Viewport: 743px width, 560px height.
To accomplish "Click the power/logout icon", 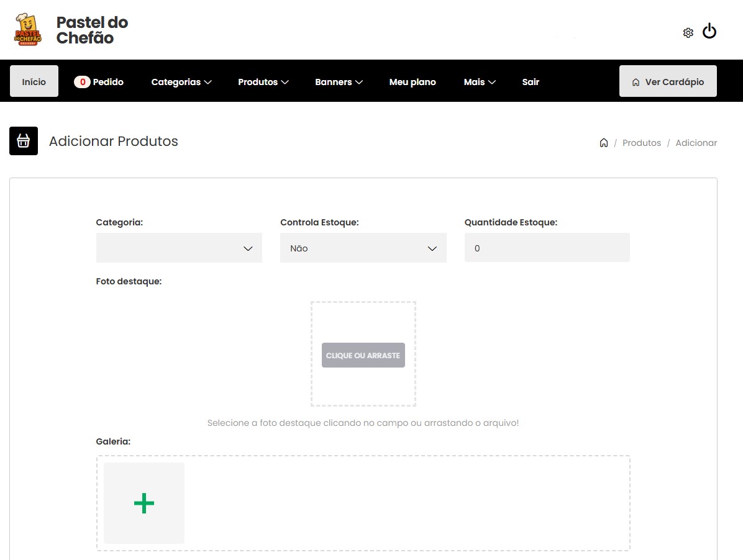I will [709, 30].
